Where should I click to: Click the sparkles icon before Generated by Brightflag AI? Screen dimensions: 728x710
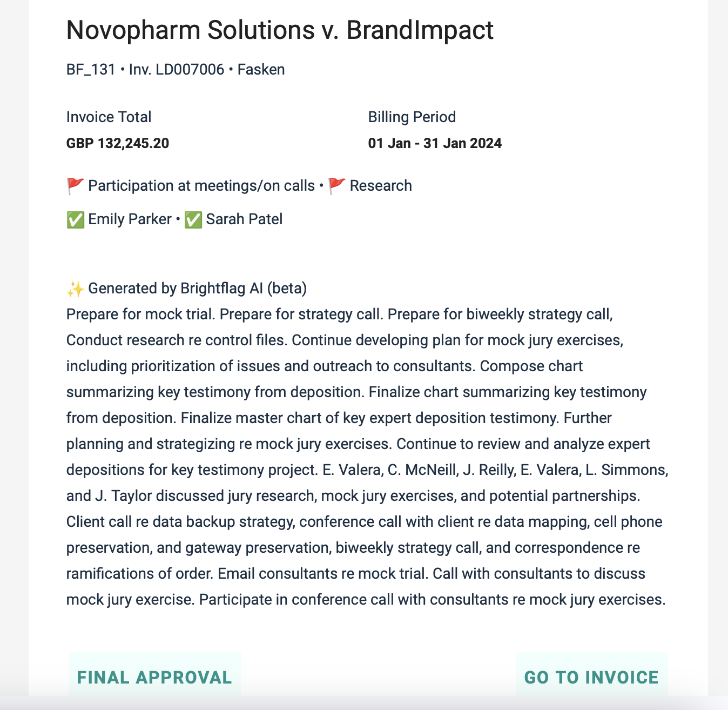(75, 289)
